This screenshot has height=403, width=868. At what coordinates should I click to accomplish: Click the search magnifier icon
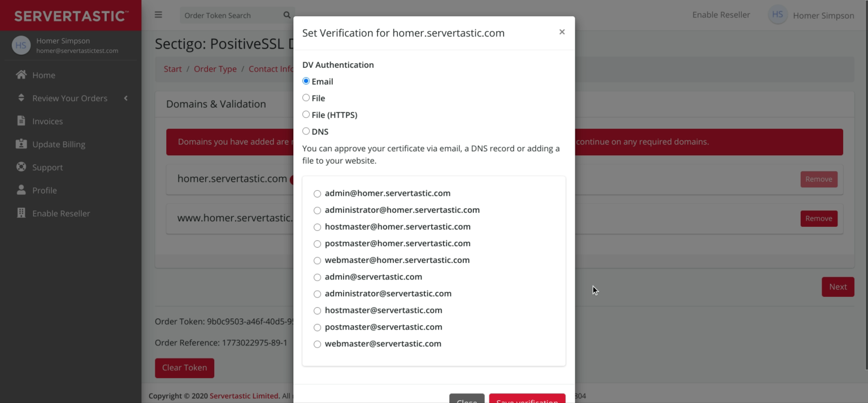(x=287, y=15)
